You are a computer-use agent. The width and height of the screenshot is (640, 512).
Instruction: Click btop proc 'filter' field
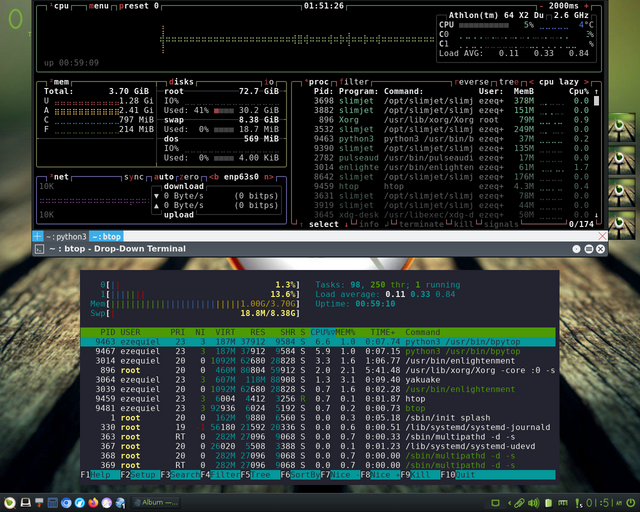(353, 82)
